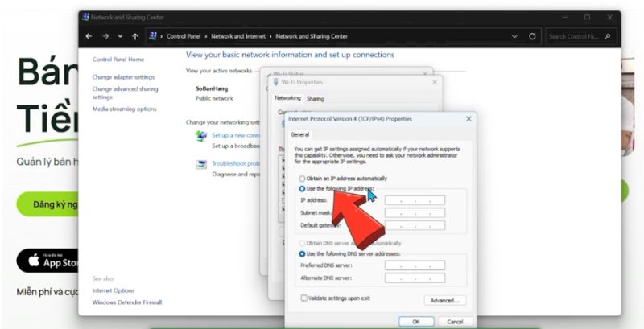
Task: Click the search magnifier icon
Action: 608,36
